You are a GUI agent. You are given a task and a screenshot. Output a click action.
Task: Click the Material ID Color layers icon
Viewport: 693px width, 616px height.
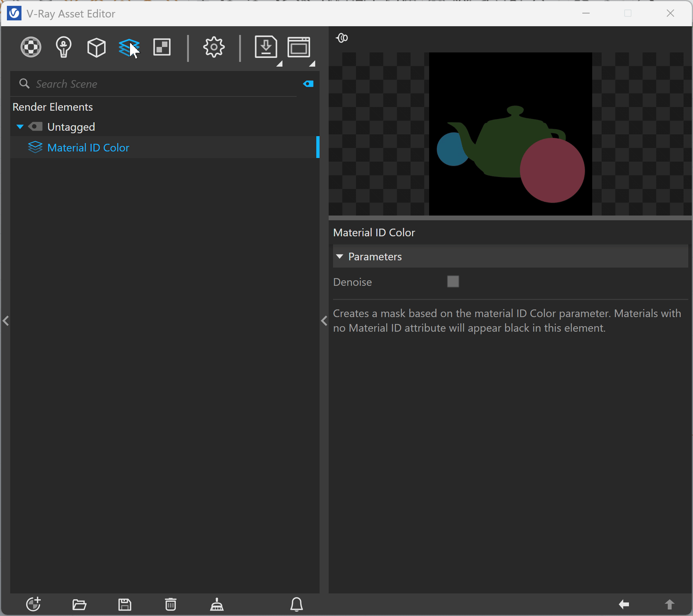[x=35, y=147]
